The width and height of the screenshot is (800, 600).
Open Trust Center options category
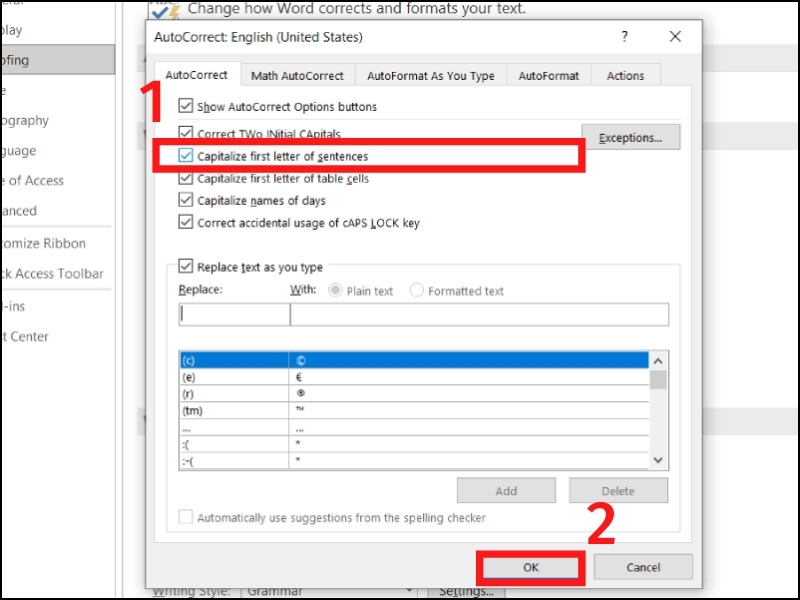tap(24, 336)
